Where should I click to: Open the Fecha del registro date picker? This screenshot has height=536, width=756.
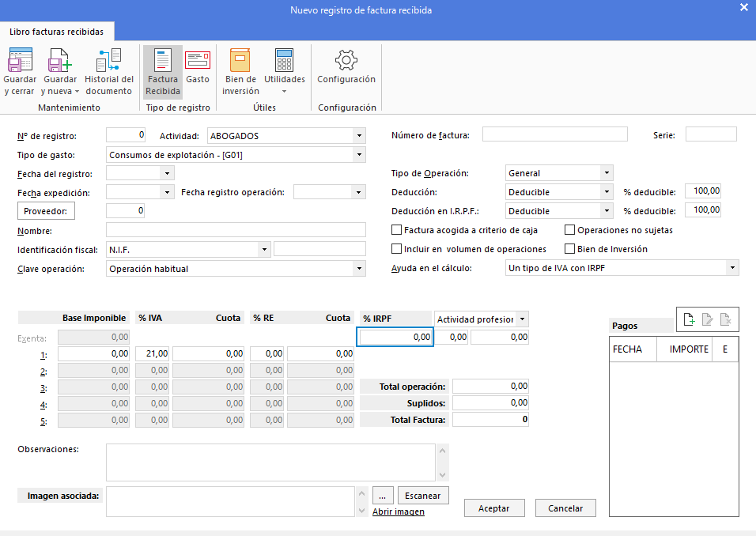pyautogui.click(x=167, y=173)
